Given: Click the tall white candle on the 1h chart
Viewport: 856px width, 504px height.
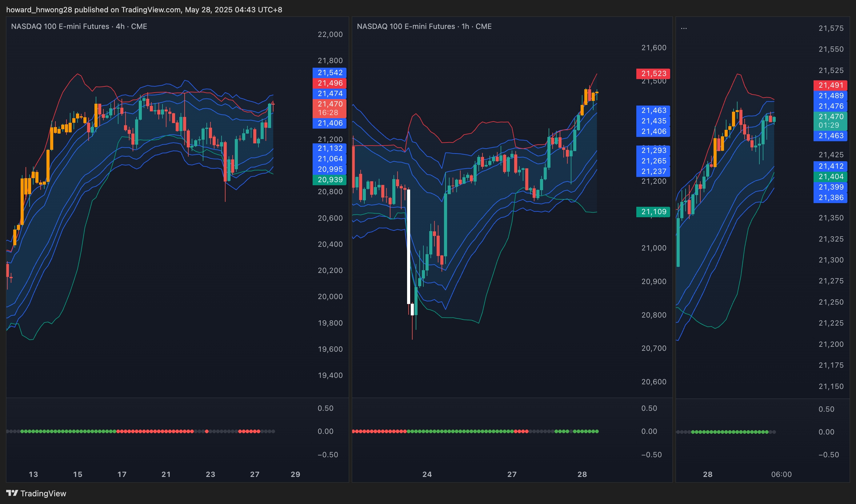Looking at the screenshot, I should [x=409, y=246].
